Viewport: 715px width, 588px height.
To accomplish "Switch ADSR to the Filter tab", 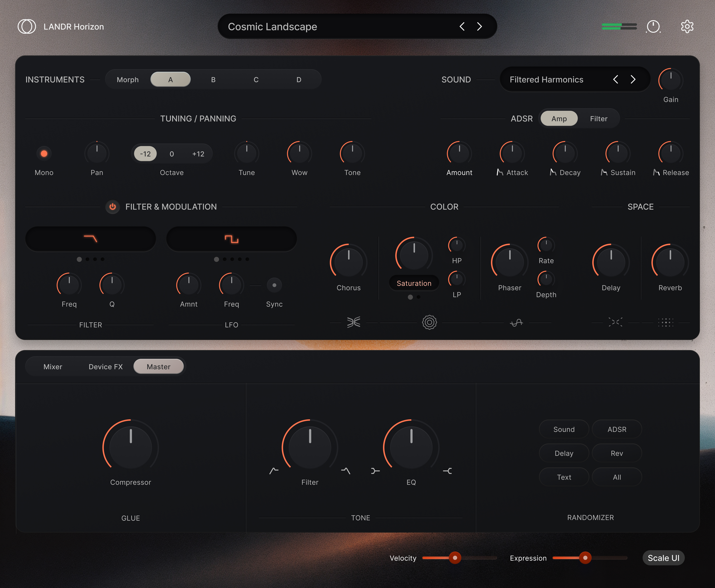I will click(599, 119).
